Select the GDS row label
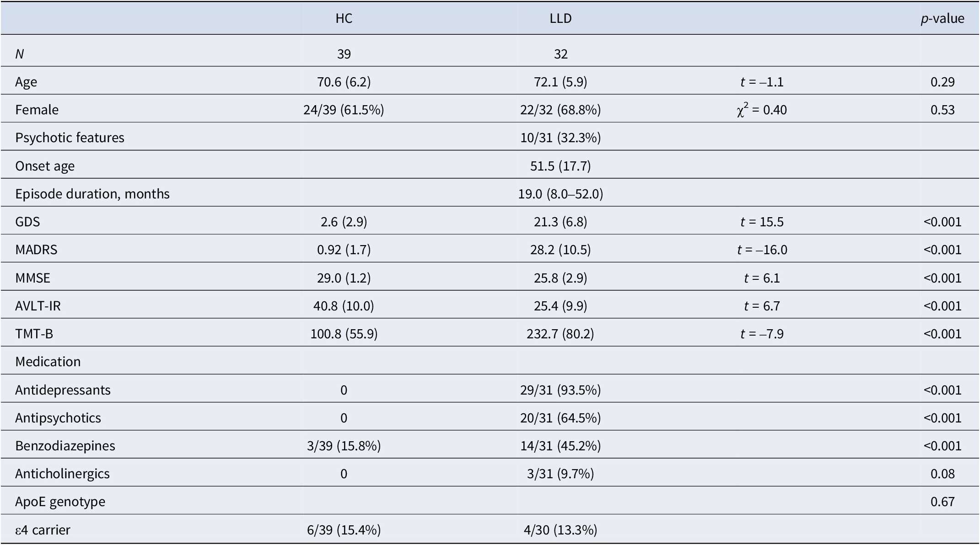The height and width of the screenshot is (545, 980). click(x=27, y=222)
